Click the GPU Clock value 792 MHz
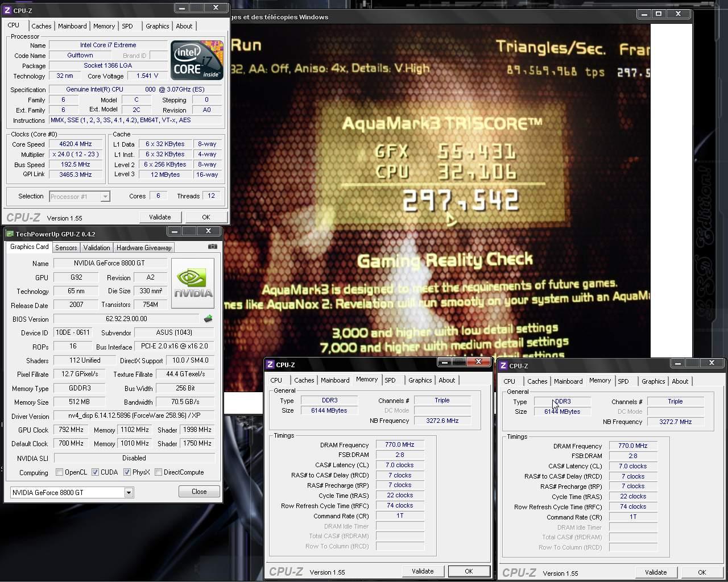The height and width of the screenshot is (582, 728). pos(71,430)
